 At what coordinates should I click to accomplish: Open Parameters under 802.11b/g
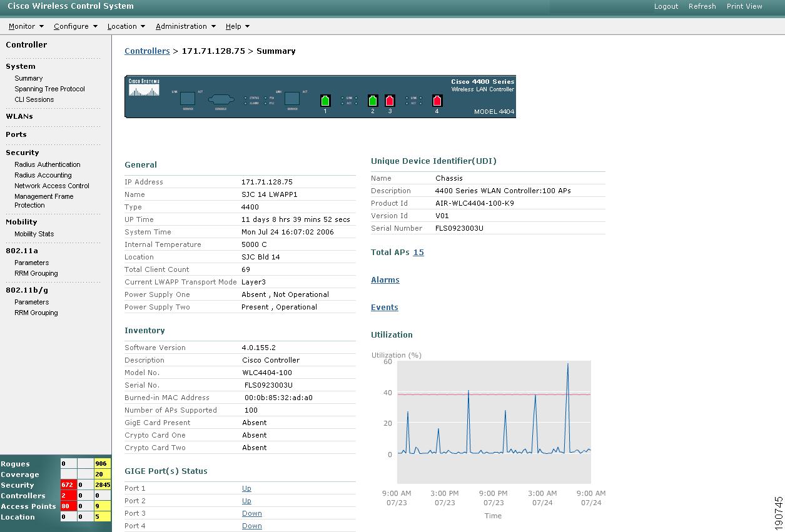pos(32,302)
